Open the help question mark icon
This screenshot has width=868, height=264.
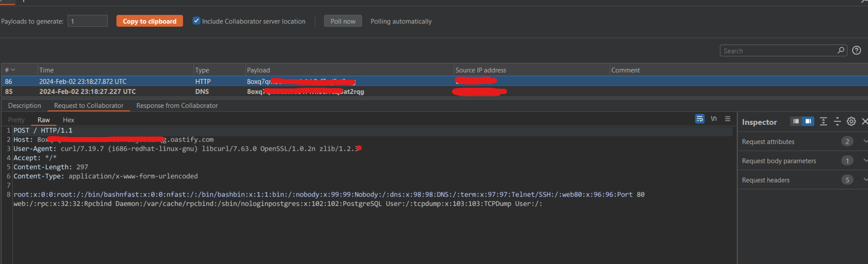tap(857, 51)
